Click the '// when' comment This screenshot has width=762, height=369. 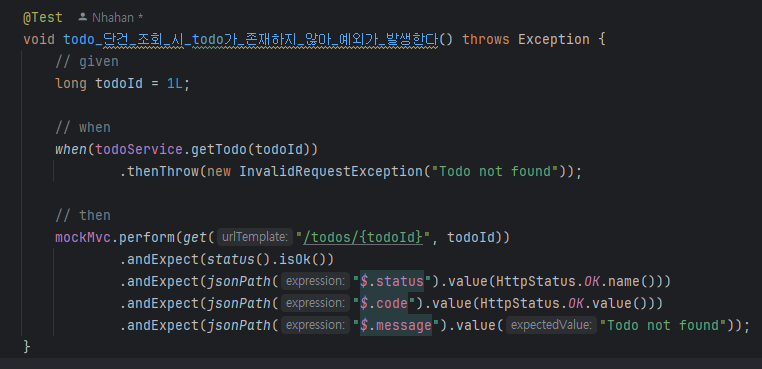coord(83,127)
